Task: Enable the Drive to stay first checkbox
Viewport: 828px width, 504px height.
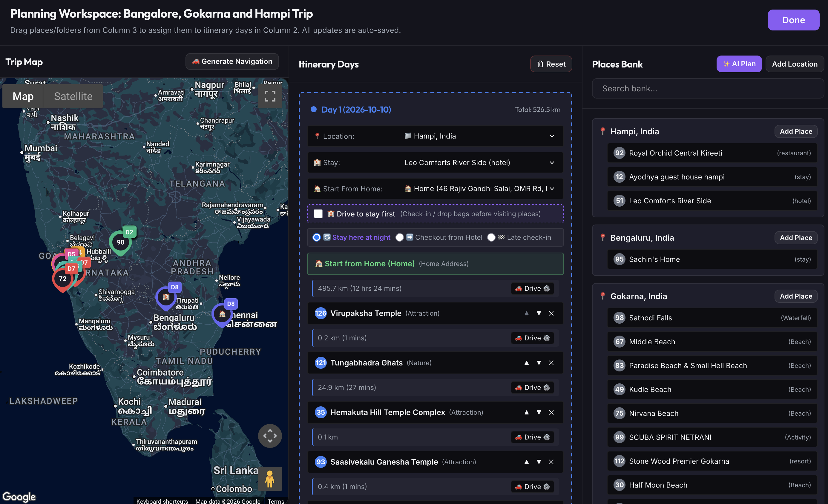Action: (x=318, y=214)
